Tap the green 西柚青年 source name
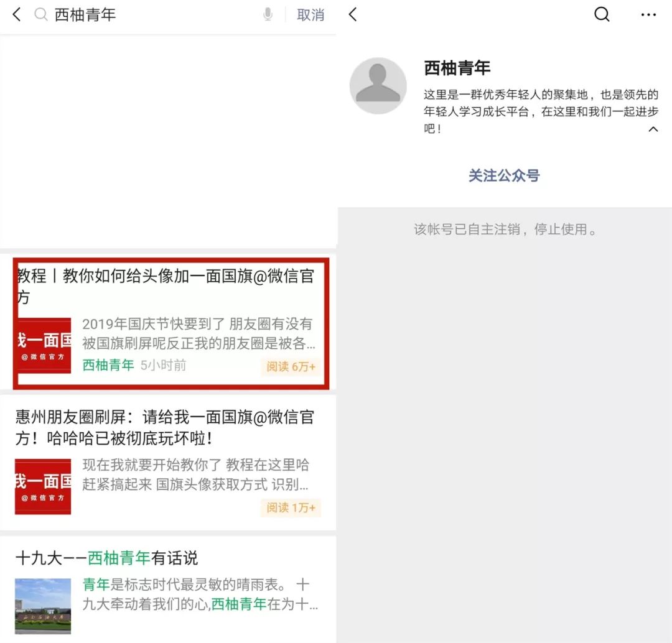 108,365
